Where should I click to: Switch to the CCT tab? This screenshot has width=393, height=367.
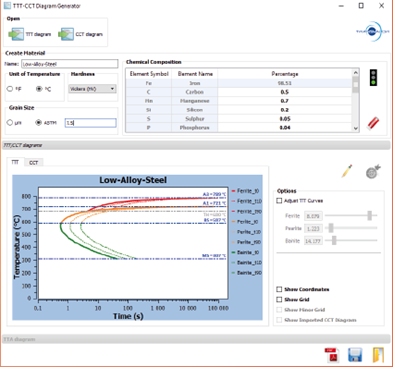[x=33, y=162]
